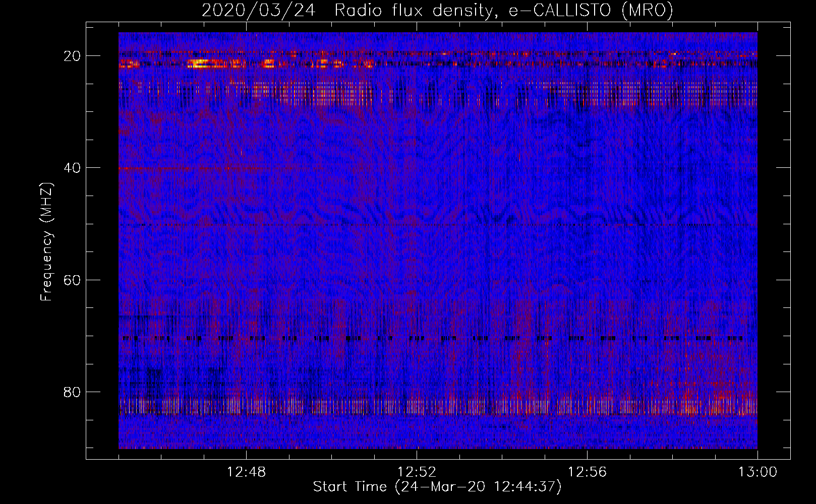Click the plot title '2020/03/24 Radio flux density, e-CALLISTO (MRO)'
This screenshot has height=504, width=816.
click(437, 10)
